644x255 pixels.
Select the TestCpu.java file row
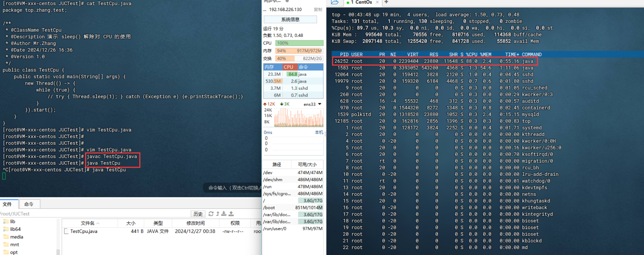pyautogui.click(x=84, y=231)
